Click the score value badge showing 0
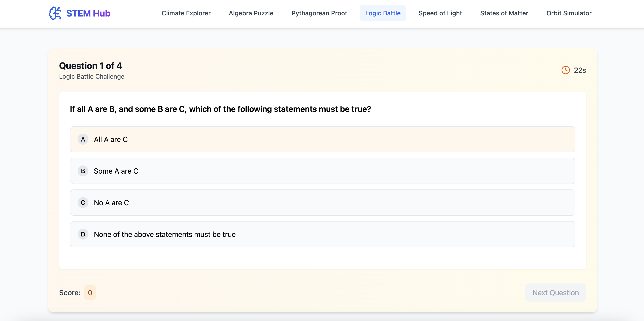This screenshot has height=321, width=644. 90,293
